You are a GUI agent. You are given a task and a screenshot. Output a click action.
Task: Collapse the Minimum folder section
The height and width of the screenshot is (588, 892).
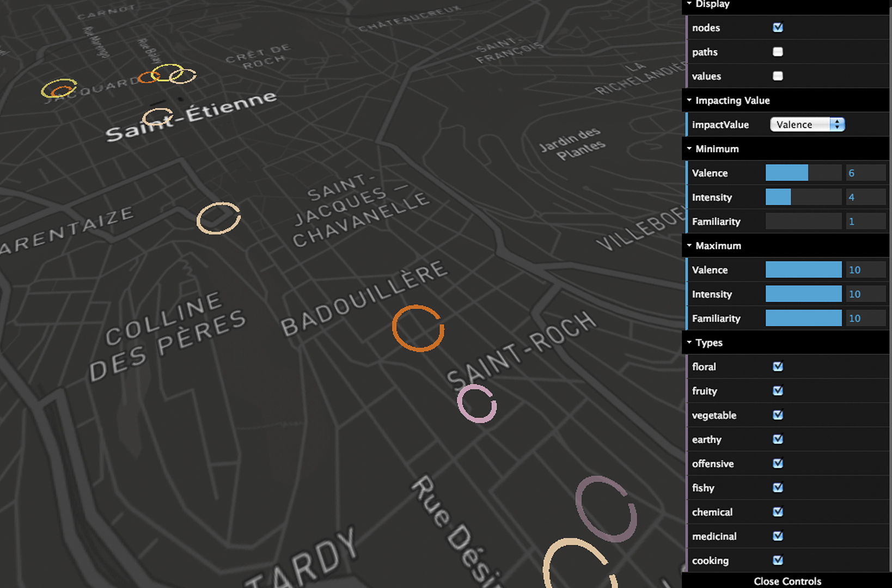[717, 149]
